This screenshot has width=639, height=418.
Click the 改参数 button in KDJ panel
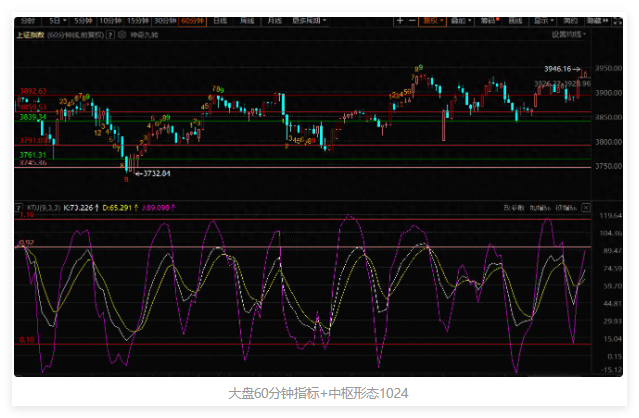[x=513, y=208]
